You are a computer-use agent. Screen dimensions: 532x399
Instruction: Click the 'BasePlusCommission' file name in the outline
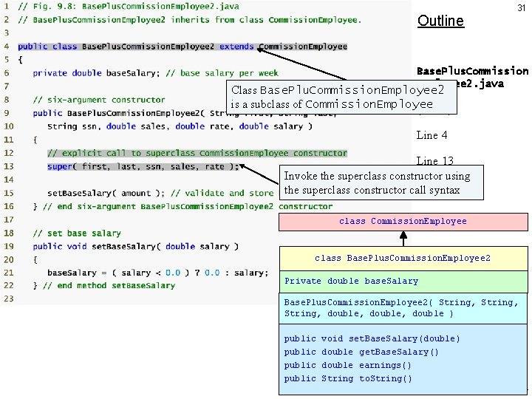click(472, 71)
